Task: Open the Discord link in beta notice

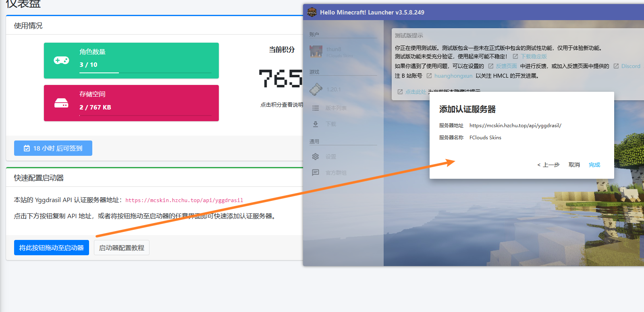Action: [631, 66]
